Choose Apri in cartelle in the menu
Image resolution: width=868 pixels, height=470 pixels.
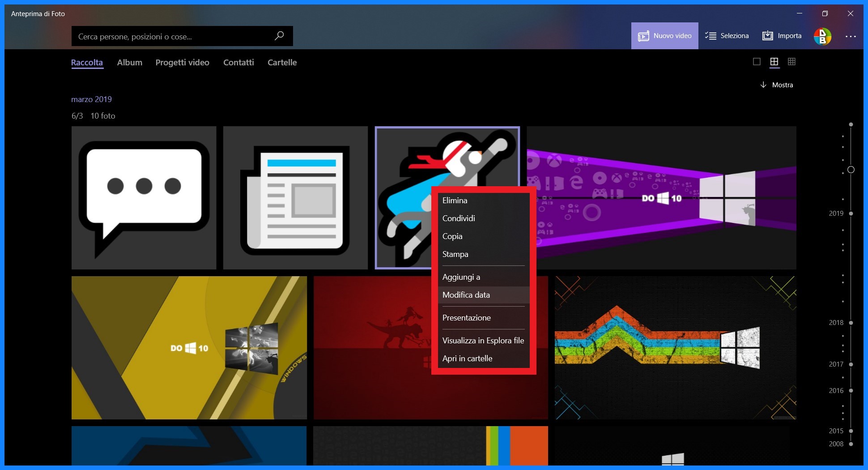[x=483, y=359]
